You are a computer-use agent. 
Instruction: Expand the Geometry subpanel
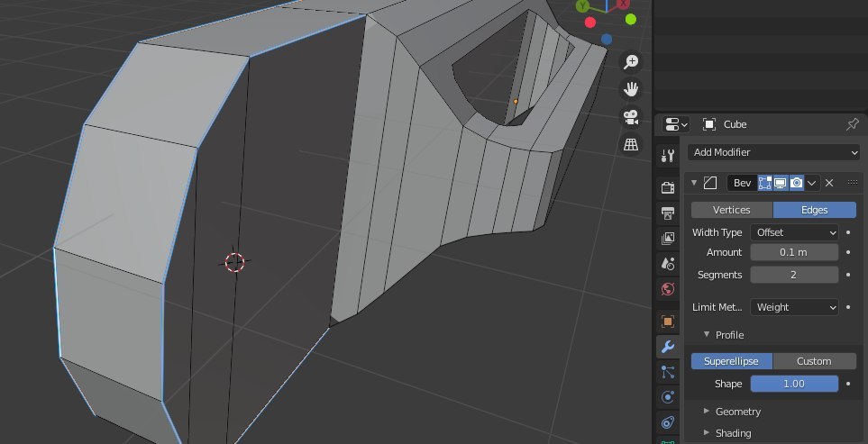pos(707,411)
